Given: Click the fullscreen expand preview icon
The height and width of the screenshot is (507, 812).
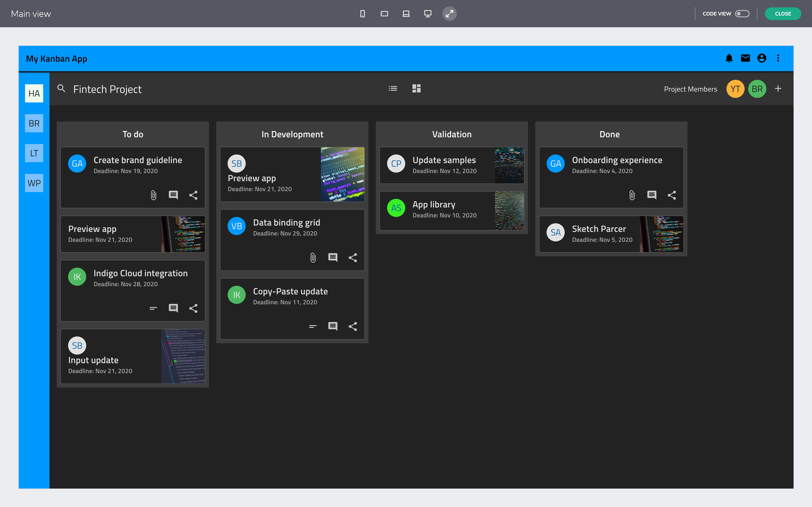Looking at the screenshot, I should (x=449, y=14).
